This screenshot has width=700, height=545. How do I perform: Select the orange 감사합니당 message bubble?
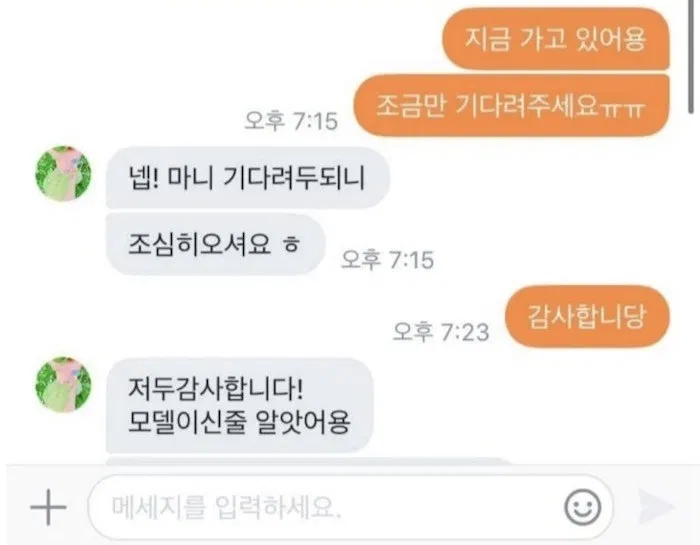click(587, 316)
